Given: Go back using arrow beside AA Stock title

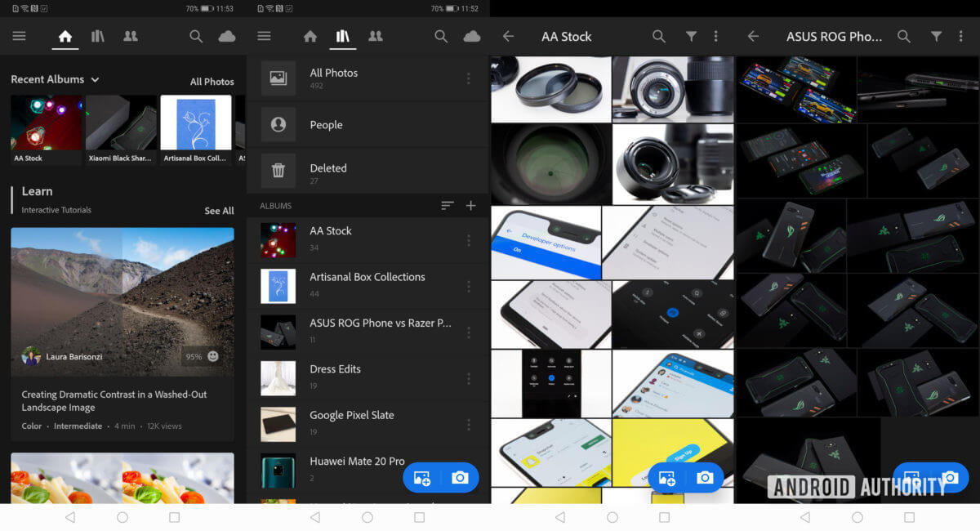Looking at the screenshot, I should pyautogui.click(x=508, y=37).
